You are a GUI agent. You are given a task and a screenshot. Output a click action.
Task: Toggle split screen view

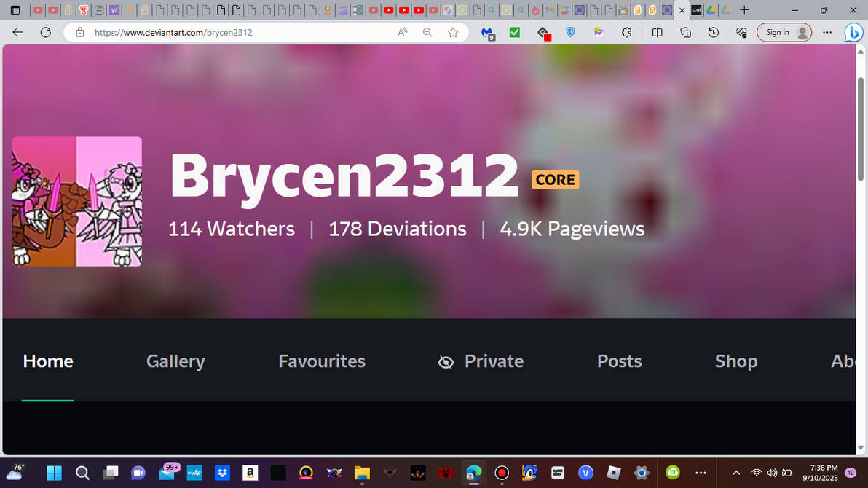[x=657, y=33]
